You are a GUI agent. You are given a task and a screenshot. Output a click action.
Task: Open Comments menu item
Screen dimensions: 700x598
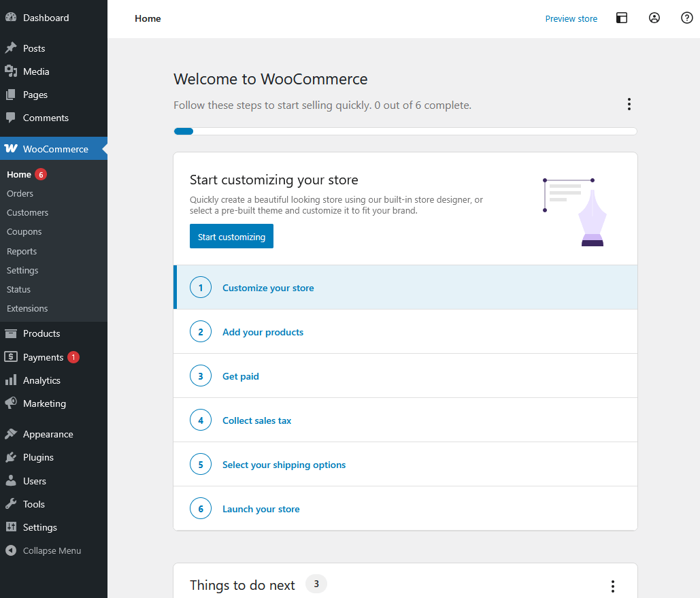coord(54,118)
